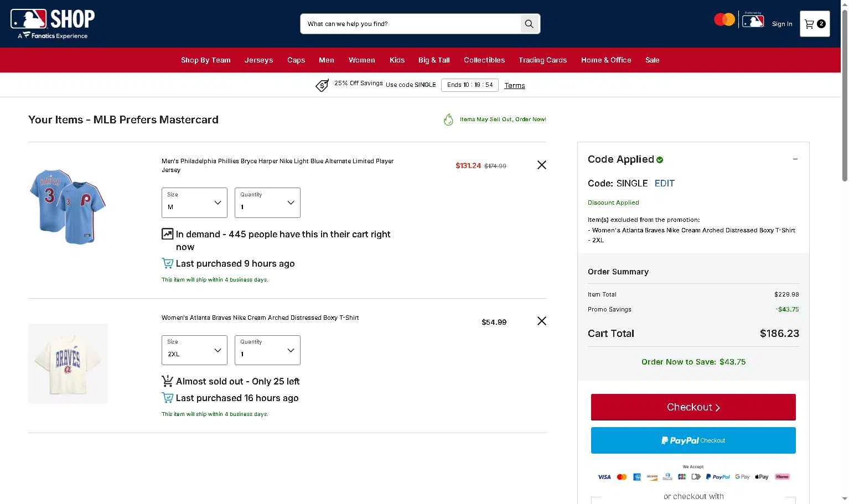The height and width of the screenshot is (504, 849).
Task: Click the Phillies jersey thumbnail image
Action: point(68,207)
